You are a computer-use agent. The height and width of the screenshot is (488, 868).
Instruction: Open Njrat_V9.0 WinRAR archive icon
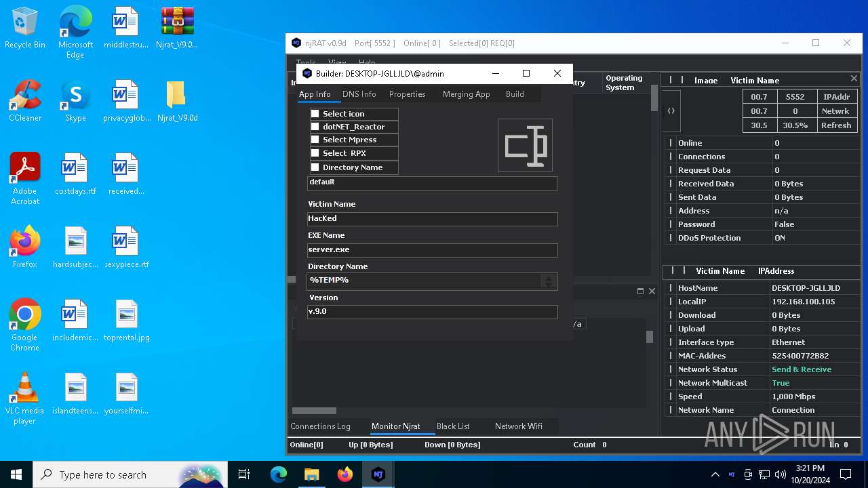coord(177,28)
